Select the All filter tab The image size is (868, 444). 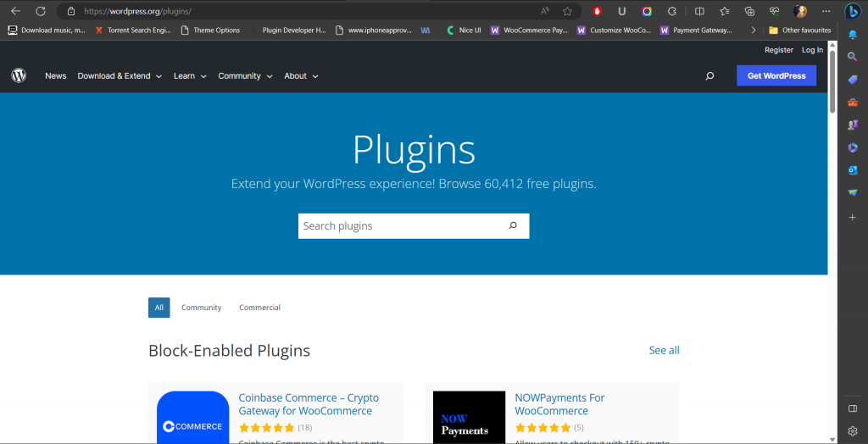tap(159, 308)
